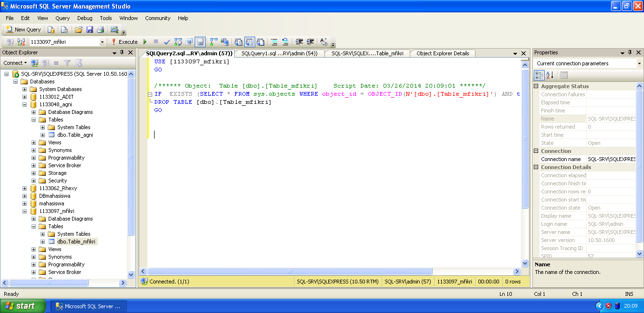This screenshot has height=313, width=644.
Task: Execute the query
Action: (125, 42)
